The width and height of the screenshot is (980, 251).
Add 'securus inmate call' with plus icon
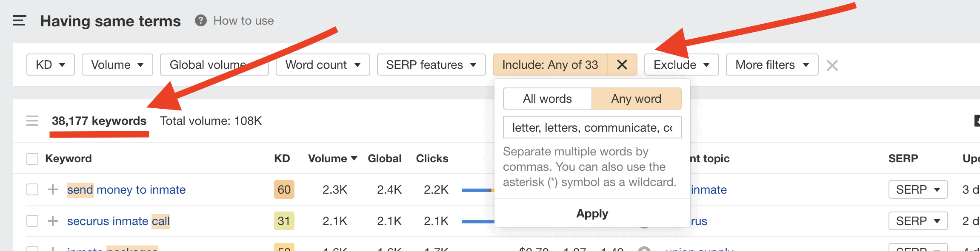[53, 221]
